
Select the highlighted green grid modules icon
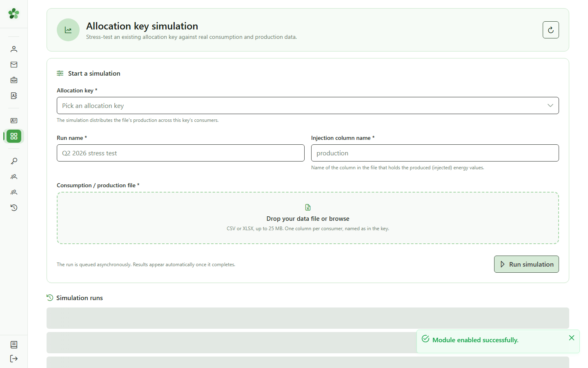point(14,136)
